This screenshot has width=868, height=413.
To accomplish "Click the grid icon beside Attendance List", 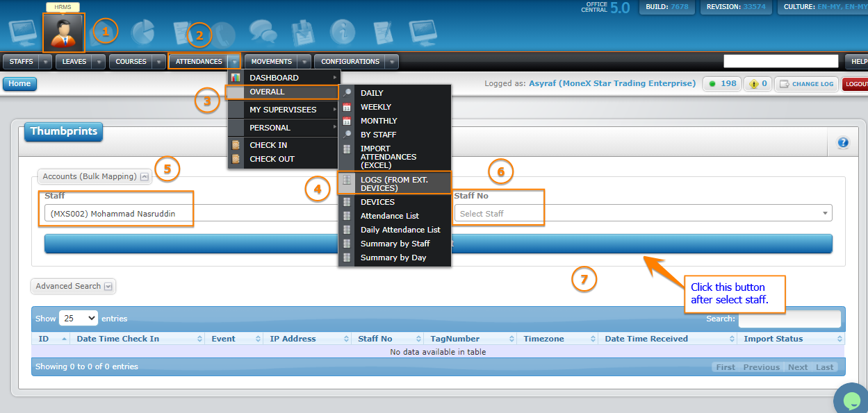I will pyautogui.click(x=347, y=216).
